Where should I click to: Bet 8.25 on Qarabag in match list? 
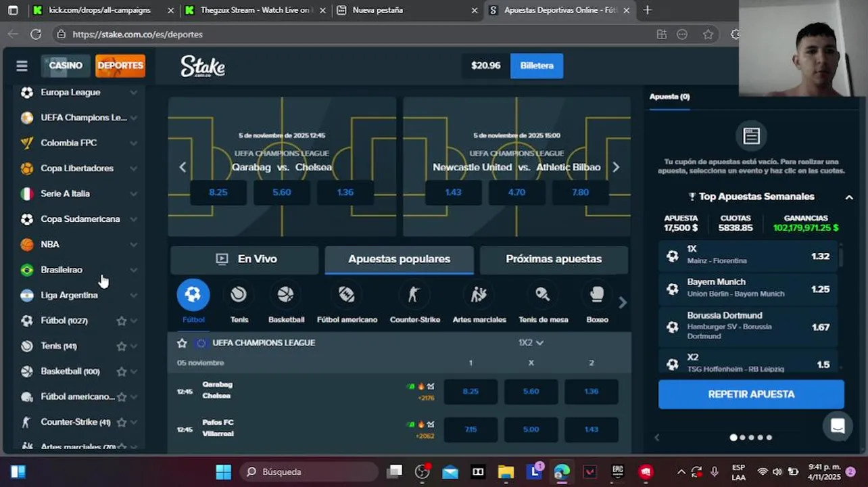pyautogui.click(x=471, y=392)
